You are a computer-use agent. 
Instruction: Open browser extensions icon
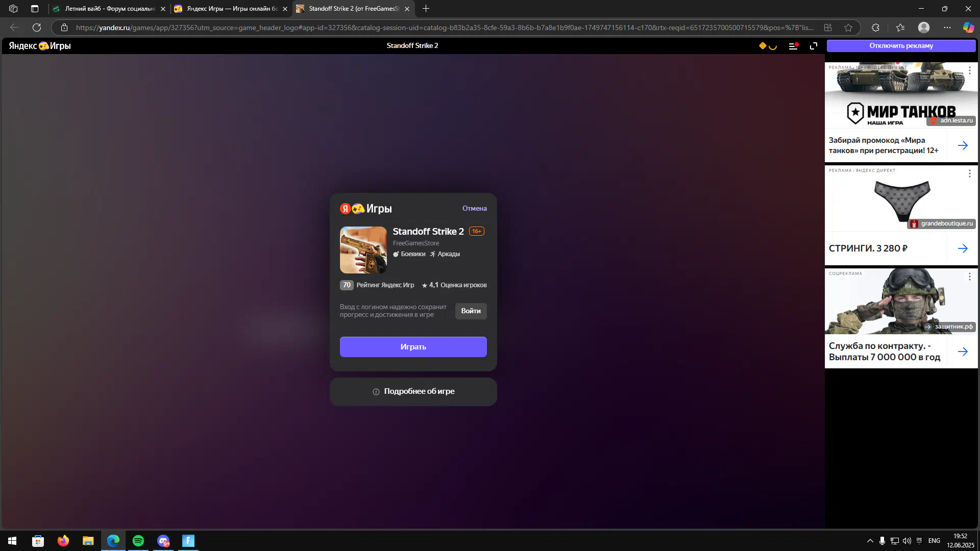coord(875,28)
